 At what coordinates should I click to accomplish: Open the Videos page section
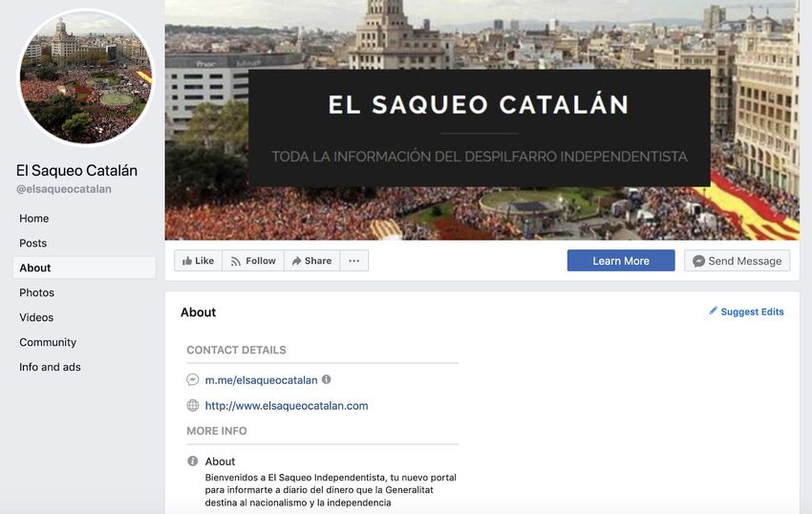36,317
